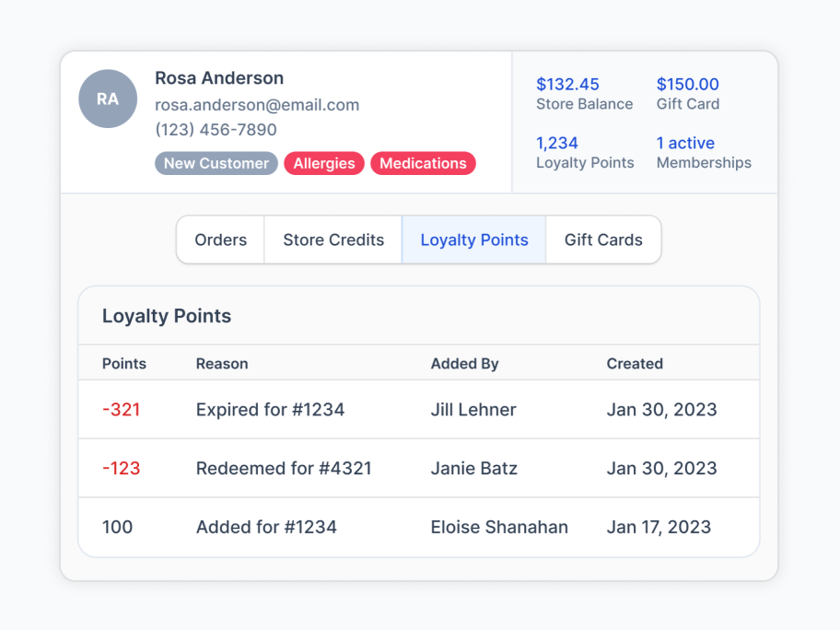The height and width of the screenshot is (630, 840).
Task: Select the Redeemed for #4321 row
Action: [419, 468]
